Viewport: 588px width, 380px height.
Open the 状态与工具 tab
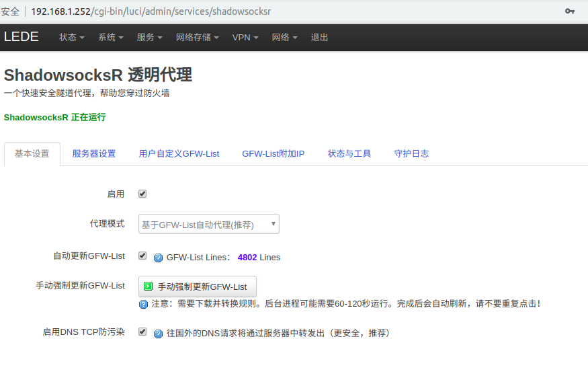tap(349, 153)
